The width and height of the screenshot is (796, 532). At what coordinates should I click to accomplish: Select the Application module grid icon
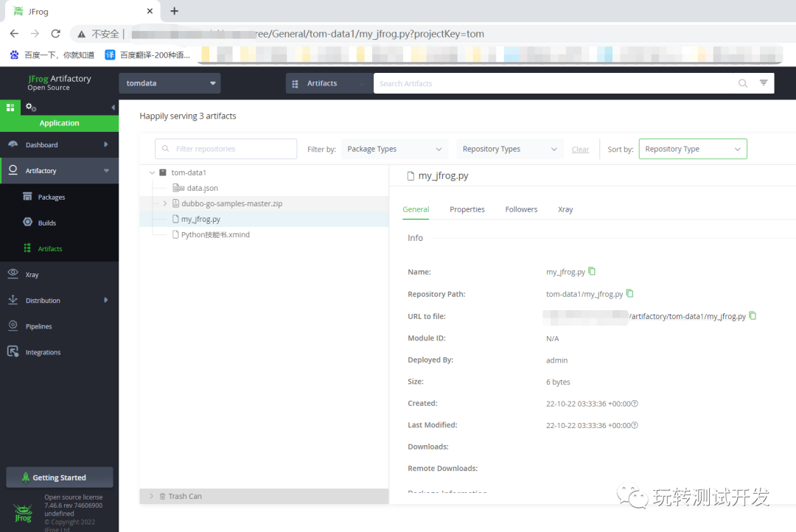pyautogui.click(x=10, y=107)
